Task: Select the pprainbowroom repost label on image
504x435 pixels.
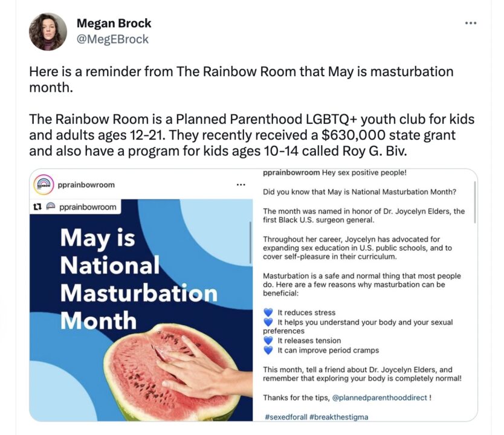Action: pos(88,207)
